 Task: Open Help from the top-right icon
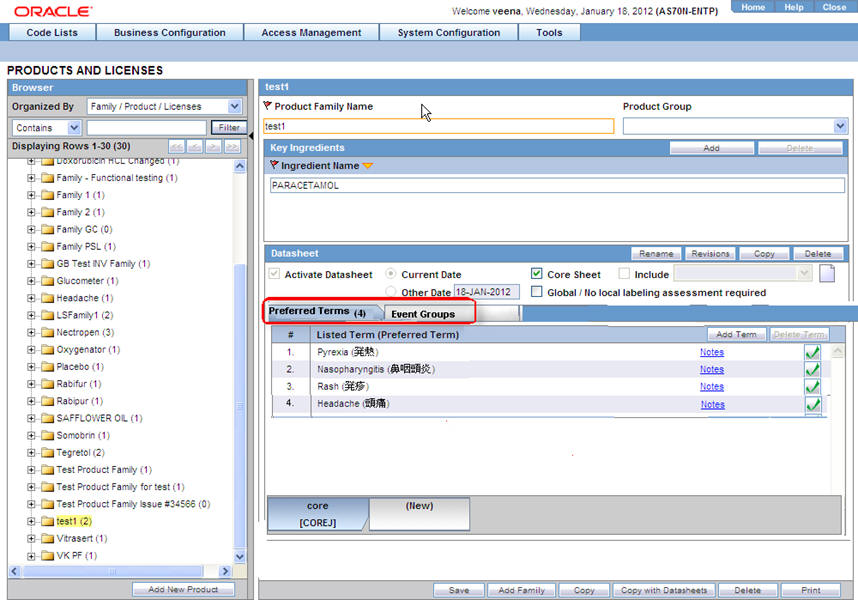click(x=795, y=7)
